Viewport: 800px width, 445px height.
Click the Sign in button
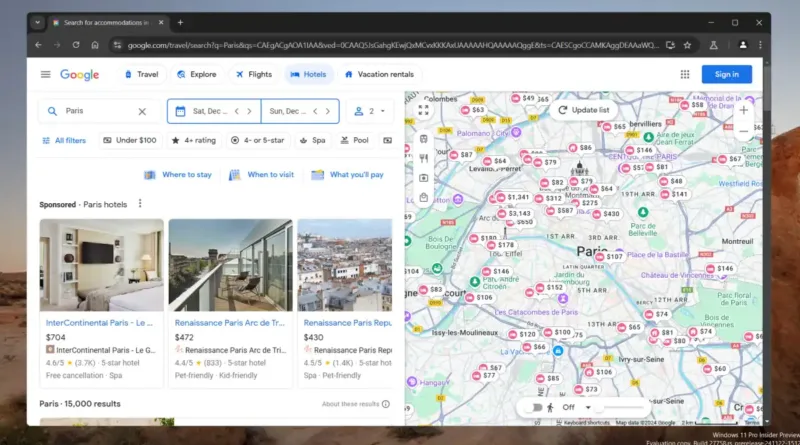727,75
